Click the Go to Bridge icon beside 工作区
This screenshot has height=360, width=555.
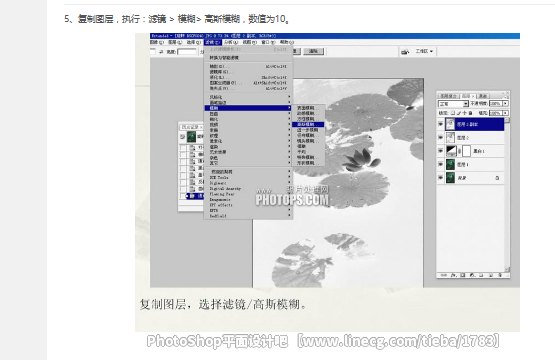point(405,52)
